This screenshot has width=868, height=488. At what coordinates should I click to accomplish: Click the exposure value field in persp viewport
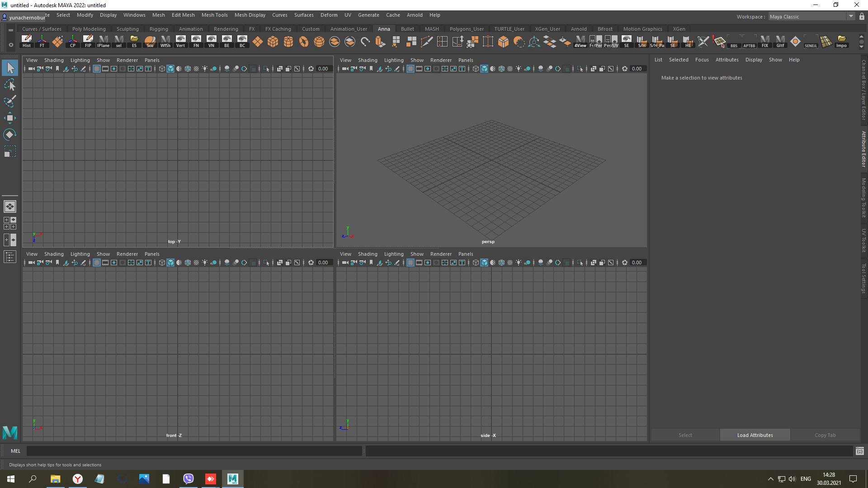[x=637, y=69]
